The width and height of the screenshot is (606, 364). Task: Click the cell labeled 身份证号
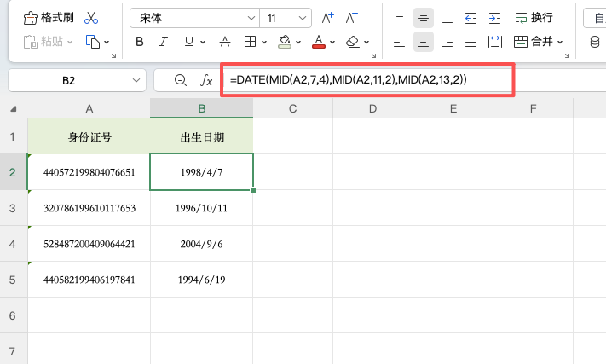[x=89, y=136]
